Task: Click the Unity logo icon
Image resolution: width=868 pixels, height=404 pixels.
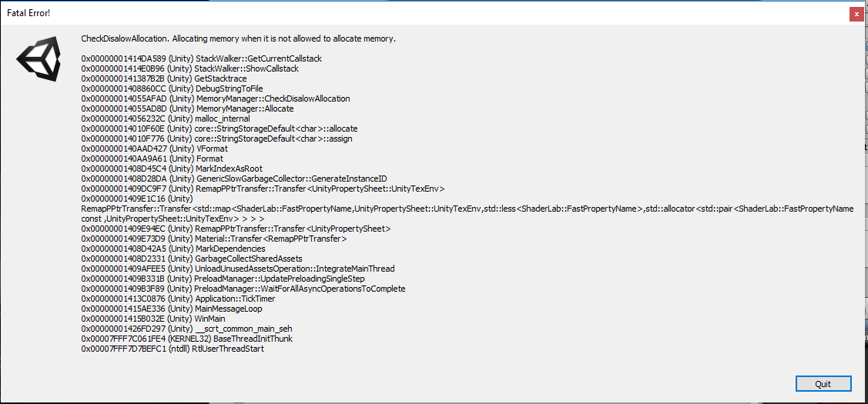Action: tap(39, 62)
